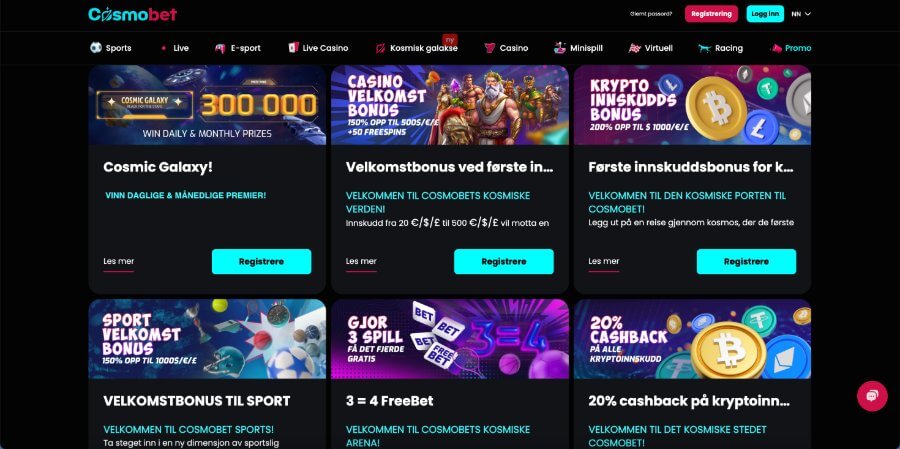Expand the NN language dropdown

(801, 14)
